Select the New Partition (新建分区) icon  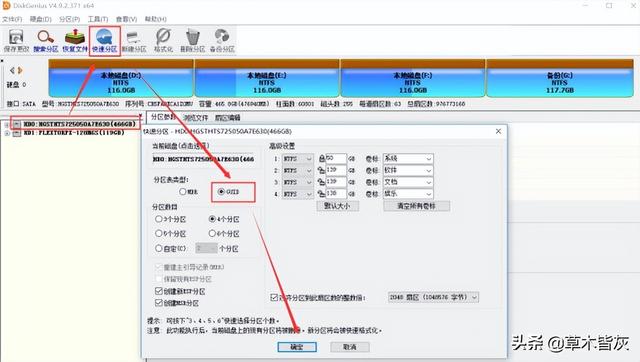(134, 40)
